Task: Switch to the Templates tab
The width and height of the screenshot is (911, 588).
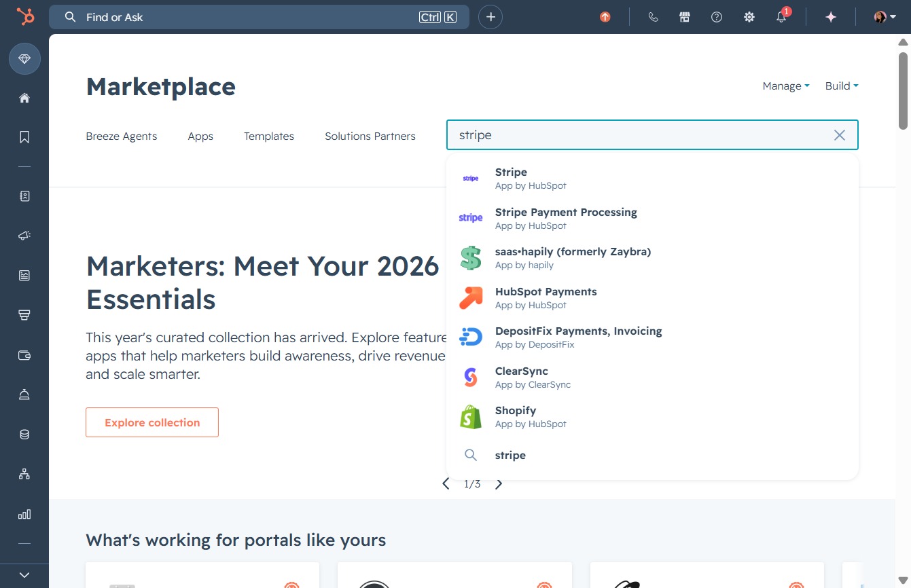Action: click(x=269, y=136)
